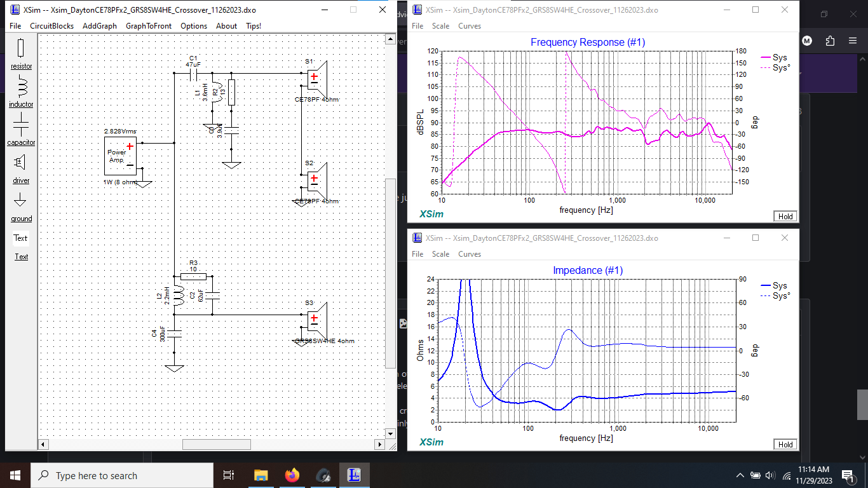This screenshot has height=488, width=868.
Task: Open the GraphToFront menu
Action: click(x=149, y=26)
